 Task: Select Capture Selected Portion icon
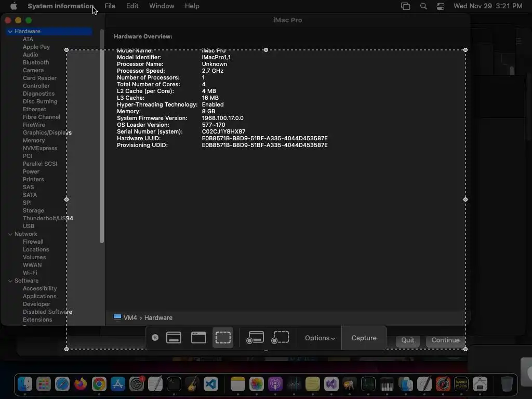223,338
